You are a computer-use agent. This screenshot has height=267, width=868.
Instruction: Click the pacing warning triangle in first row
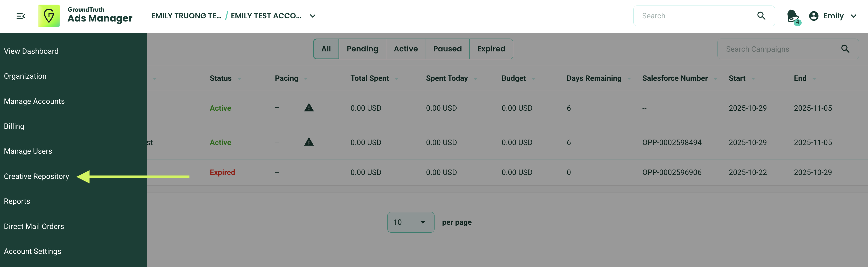309,108
